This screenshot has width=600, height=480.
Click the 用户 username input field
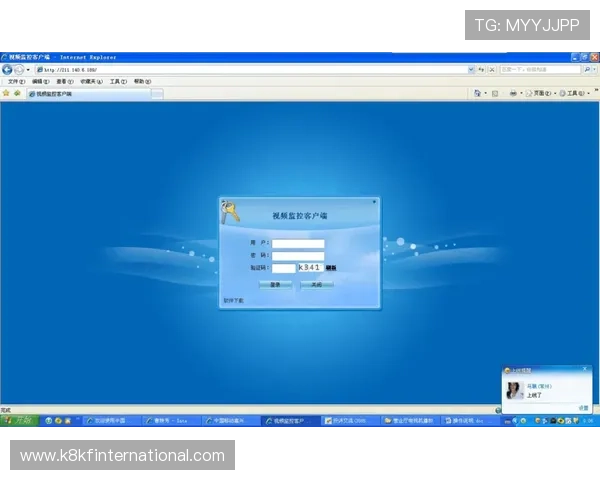pyautogui.click(x=298, y=243)
